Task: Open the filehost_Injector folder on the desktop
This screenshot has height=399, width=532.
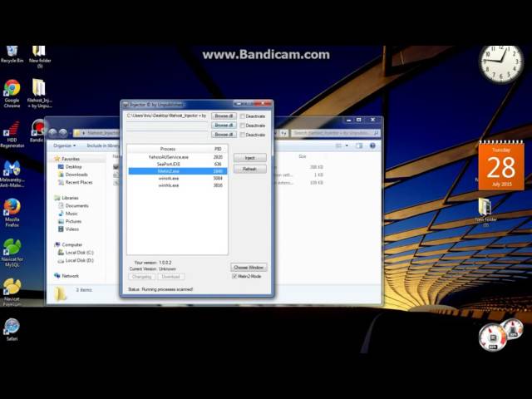Action: 39,93
